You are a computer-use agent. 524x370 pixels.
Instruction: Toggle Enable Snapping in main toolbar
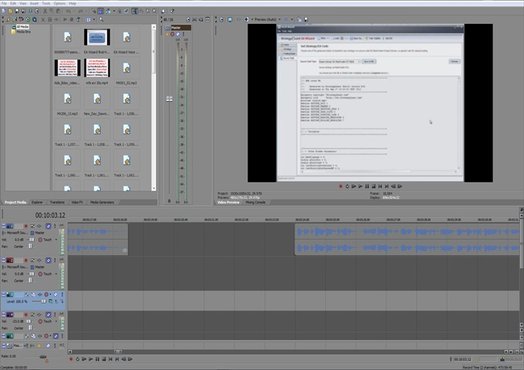(x=94, y=11)
